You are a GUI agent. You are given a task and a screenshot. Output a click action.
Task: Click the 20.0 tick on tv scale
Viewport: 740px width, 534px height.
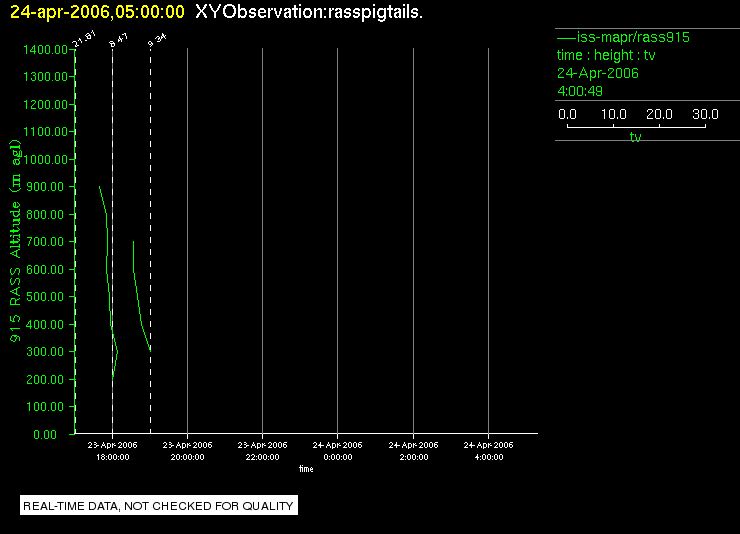[659, 114]
